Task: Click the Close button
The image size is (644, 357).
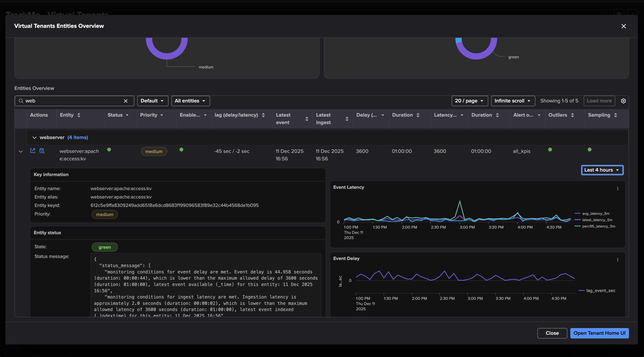Action: coord(552,333)
